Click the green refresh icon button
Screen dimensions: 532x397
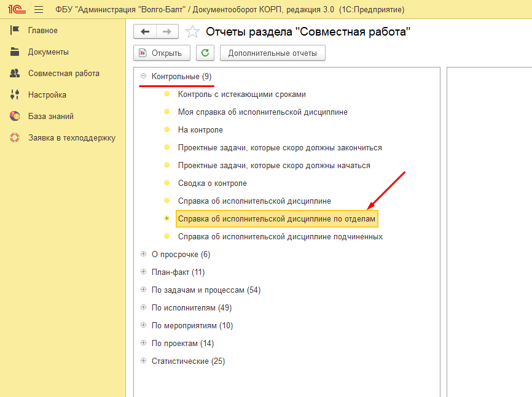tap(205, 53)
